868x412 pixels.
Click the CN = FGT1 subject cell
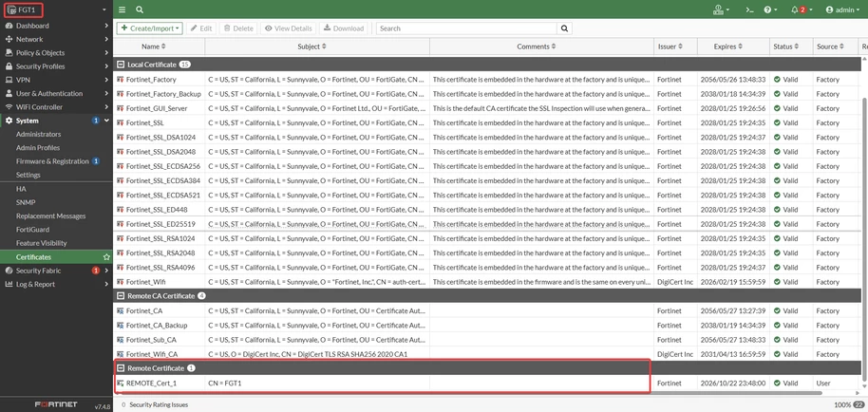point(225,383)
